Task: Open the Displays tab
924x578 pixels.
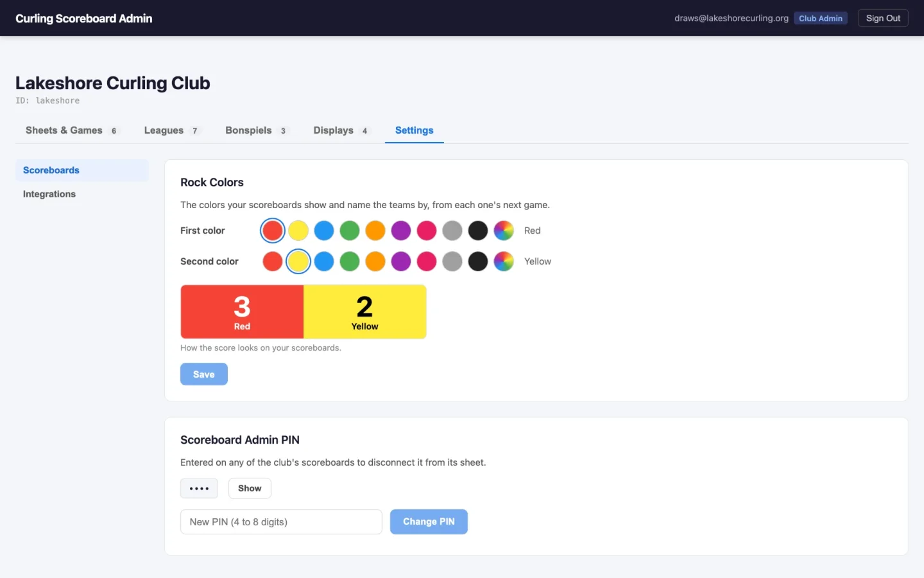Action: [341, 130]
